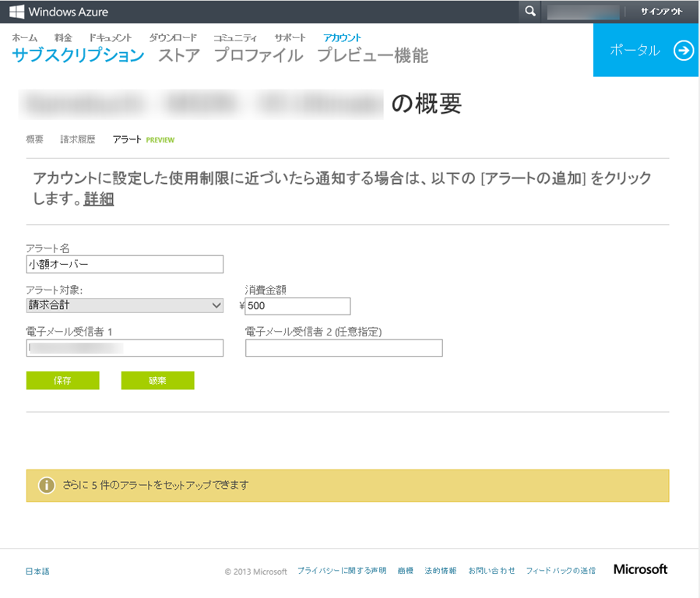Click the portal arrow circle icon
This screenshot has width=700, height=598.
pos(684,51)
